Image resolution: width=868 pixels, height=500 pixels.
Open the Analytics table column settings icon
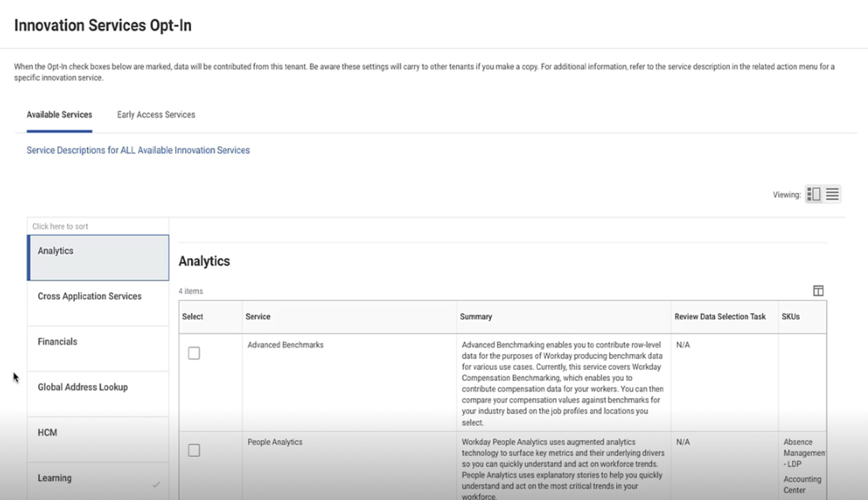[818, 290]
